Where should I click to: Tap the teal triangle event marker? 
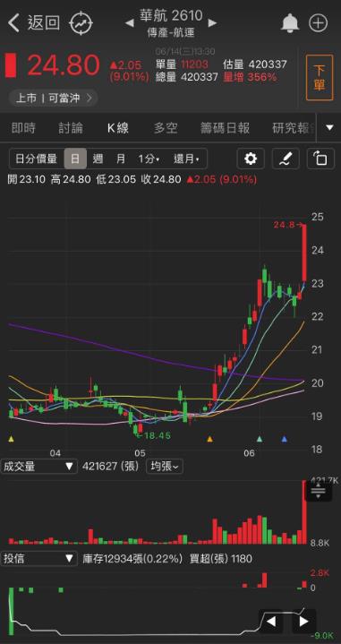[x=260, y=439]
